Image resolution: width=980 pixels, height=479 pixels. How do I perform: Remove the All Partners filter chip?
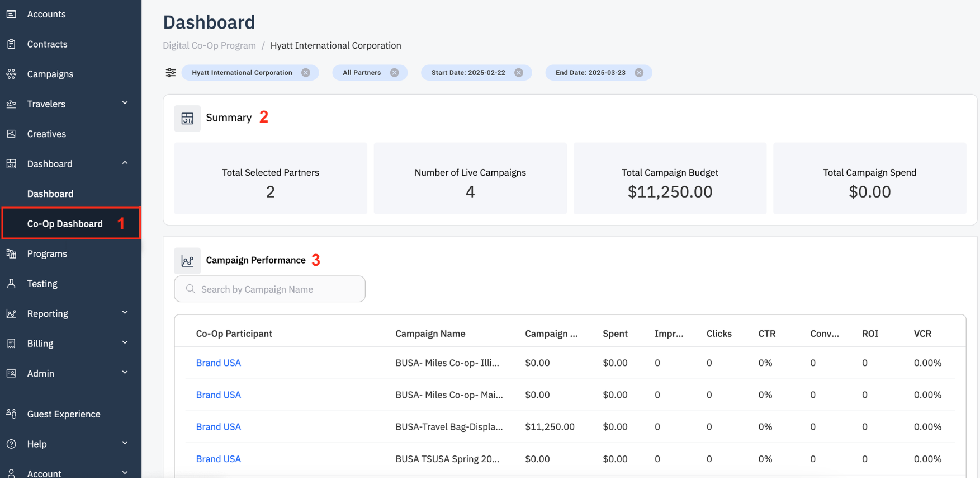point(395,73)
